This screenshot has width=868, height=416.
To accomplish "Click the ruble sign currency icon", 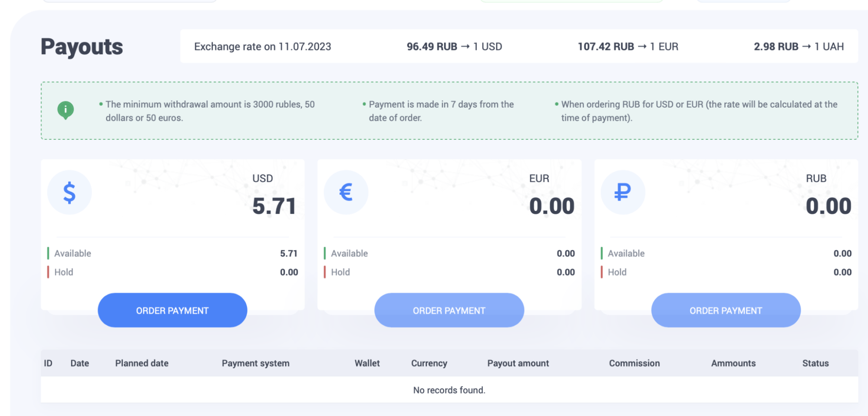I will [623, 193].
